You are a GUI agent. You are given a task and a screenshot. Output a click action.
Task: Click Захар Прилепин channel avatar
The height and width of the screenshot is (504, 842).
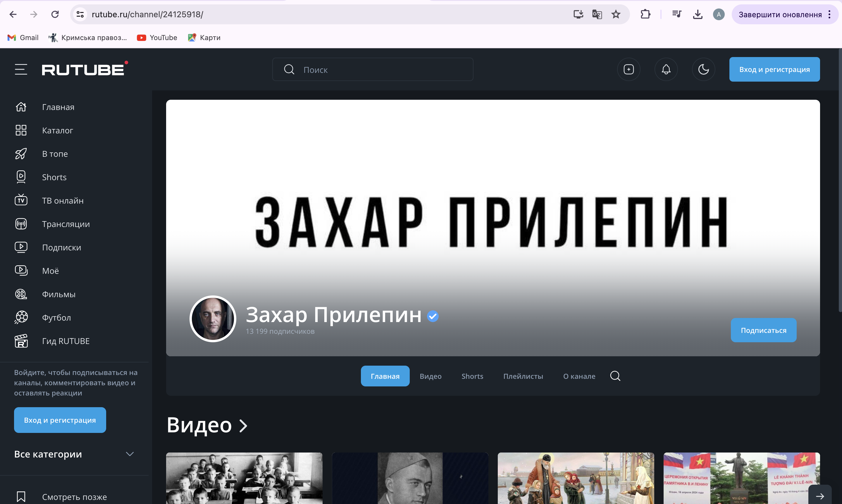(x=213, y=319)
